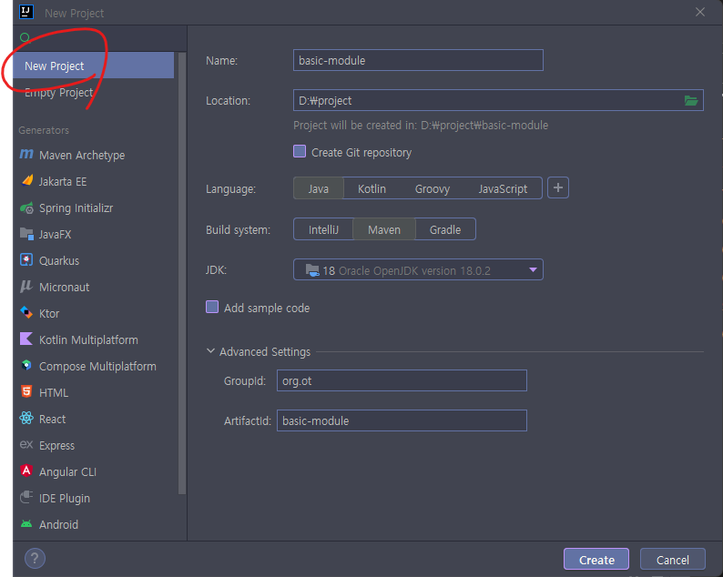
Task: Click the HTML5 shield icon
Action: tap(26, 392)
